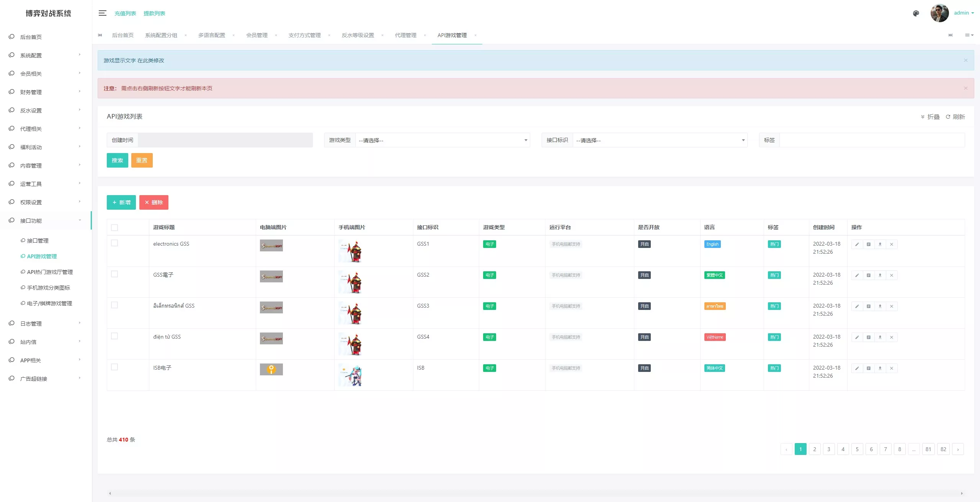Viewport: 980px width, 502px height.
Task: Click the bottom horizontal scrollbar
Action: (535, 493)
